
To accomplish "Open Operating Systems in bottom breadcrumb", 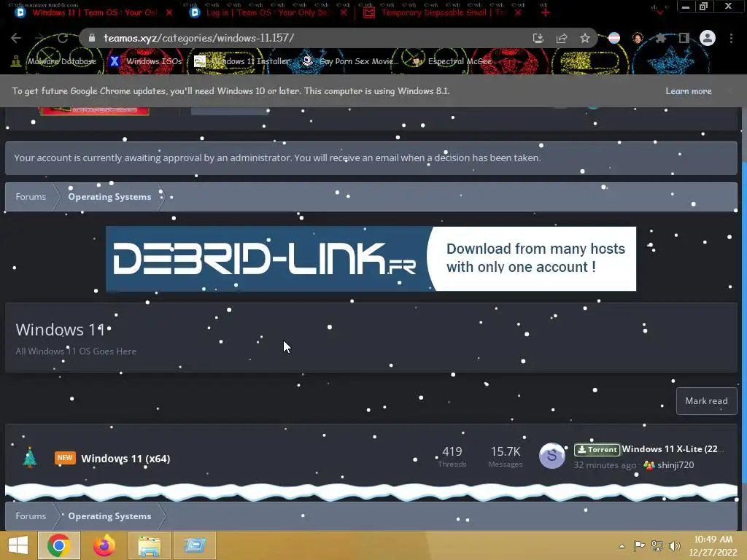I will (109, 516).
